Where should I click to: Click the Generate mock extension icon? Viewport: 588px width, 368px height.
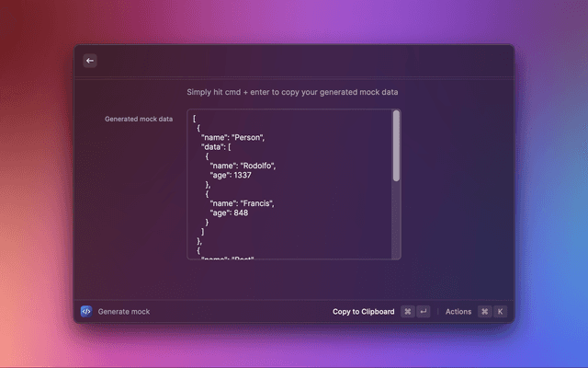[x=86, y=312]
